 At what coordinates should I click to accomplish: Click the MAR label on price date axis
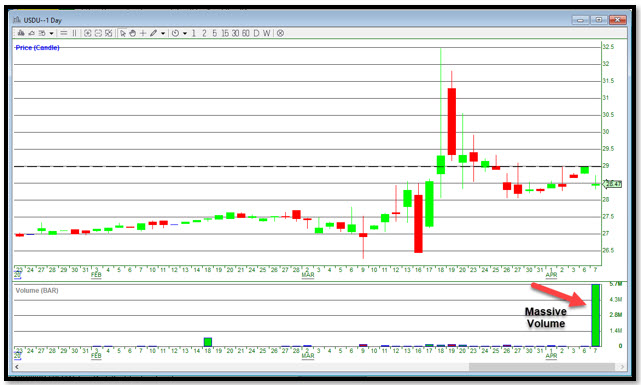[308, 275]
